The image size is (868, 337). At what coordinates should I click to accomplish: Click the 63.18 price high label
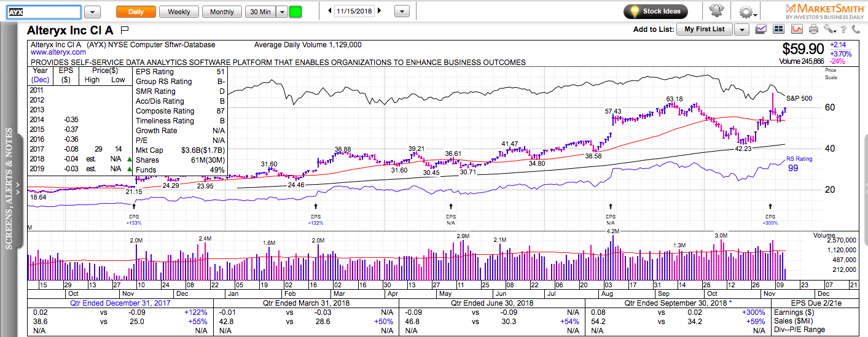coord(674,99)
